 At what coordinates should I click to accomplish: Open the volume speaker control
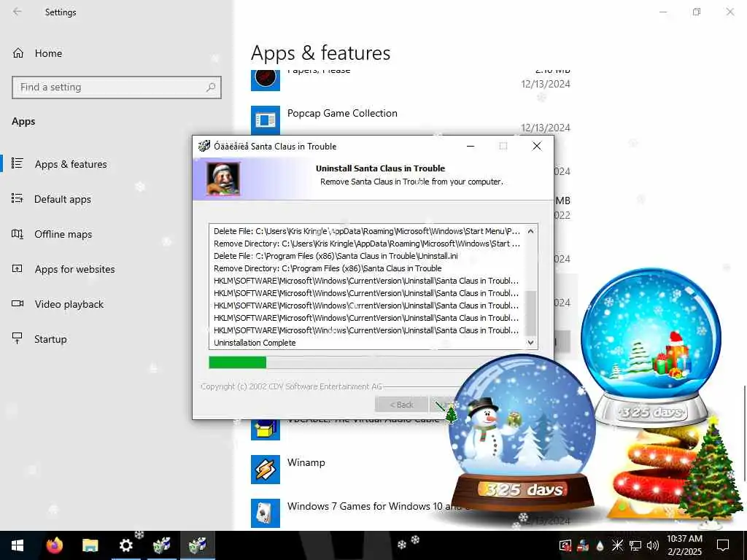653,545
